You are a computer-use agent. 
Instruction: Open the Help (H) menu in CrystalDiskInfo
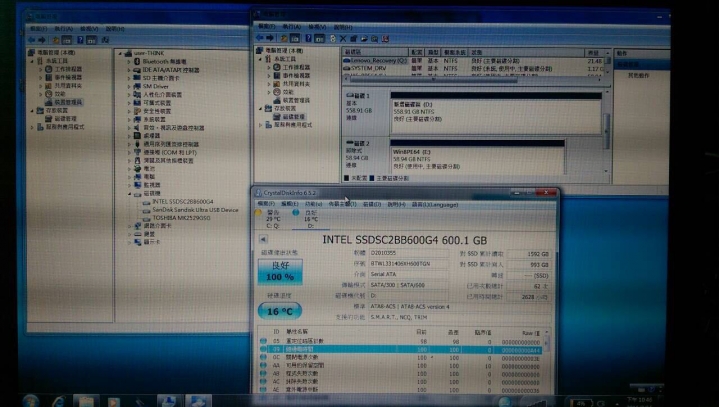pos(396,204)
